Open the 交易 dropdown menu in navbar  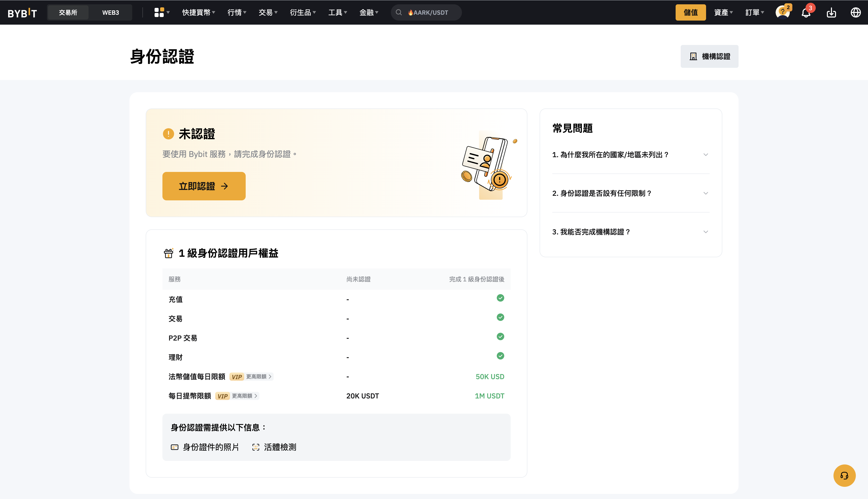pyautogui.click(x=268, y=12)
